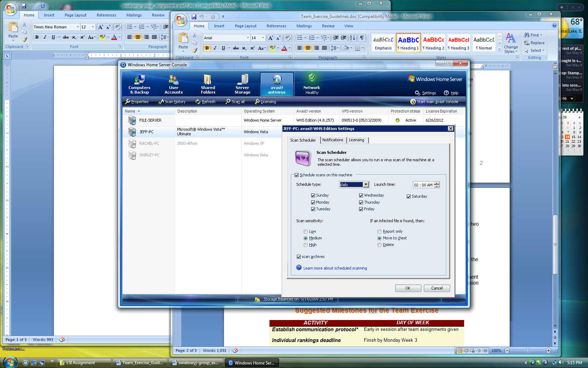The width and height of the screenshot is (588, 368).
Task: Click Cancel in avast settings dialog
Action: (437, 288)
